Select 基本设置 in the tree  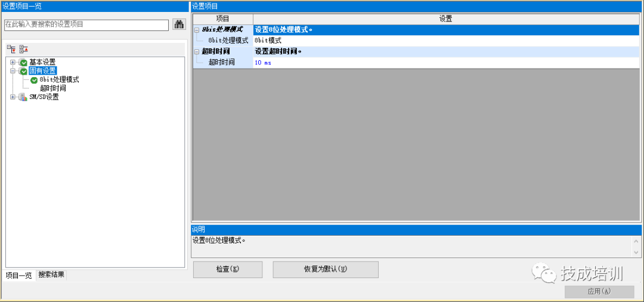[x=42, y=63]
